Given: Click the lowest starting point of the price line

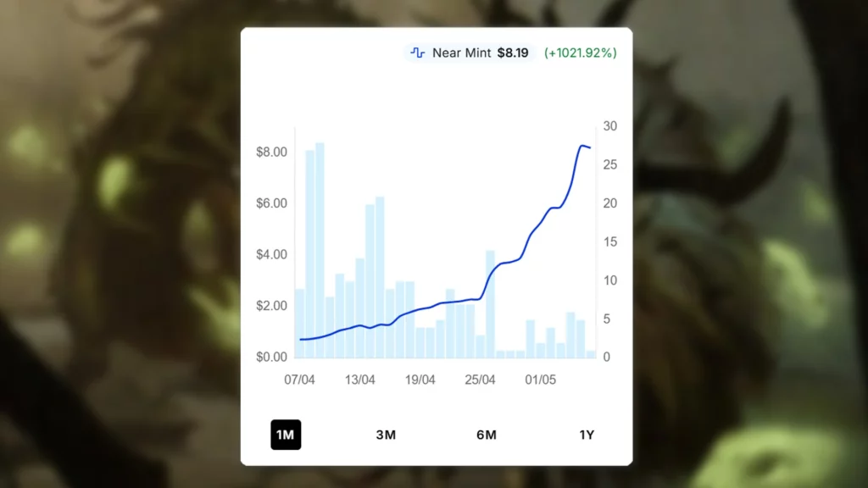Looking at the screenshot, I should (x=299, y=339).
